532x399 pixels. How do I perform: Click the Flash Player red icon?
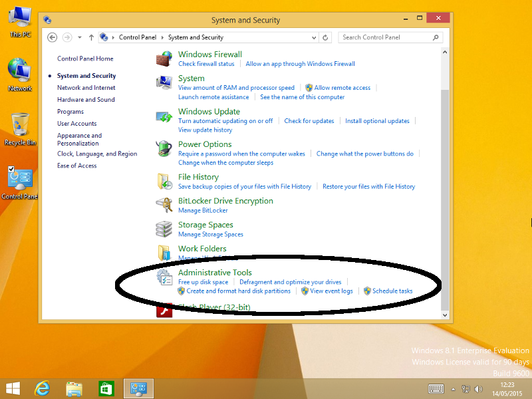(x=164, y=311)
